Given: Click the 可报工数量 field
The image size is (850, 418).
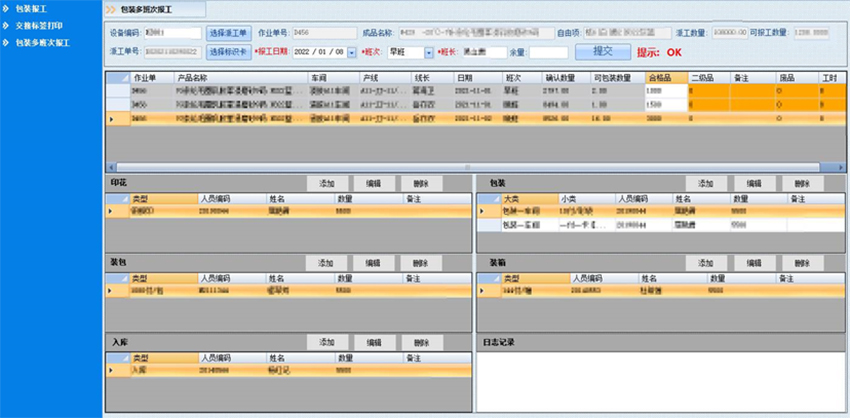Looking at the screenshot, I should (x=812, y=33).
